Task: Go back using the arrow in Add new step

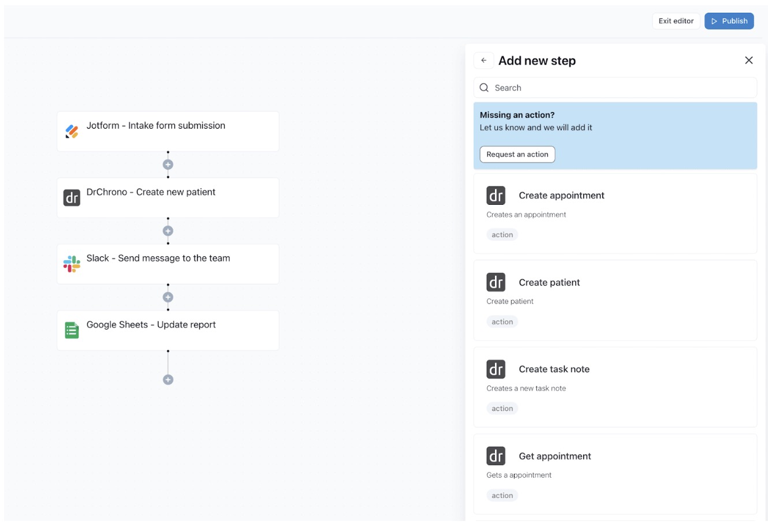Action: point(483,60)
